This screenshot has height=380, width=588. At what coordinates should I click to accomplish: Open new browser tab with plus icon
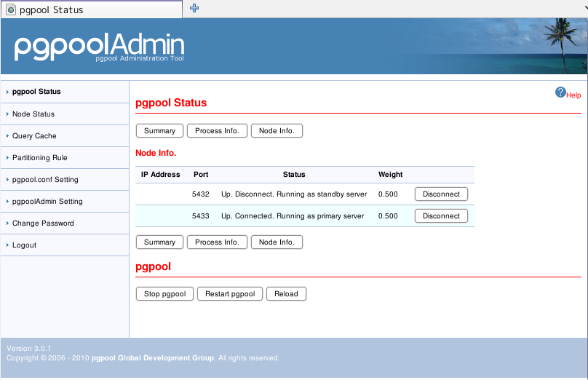pos(194,8)
